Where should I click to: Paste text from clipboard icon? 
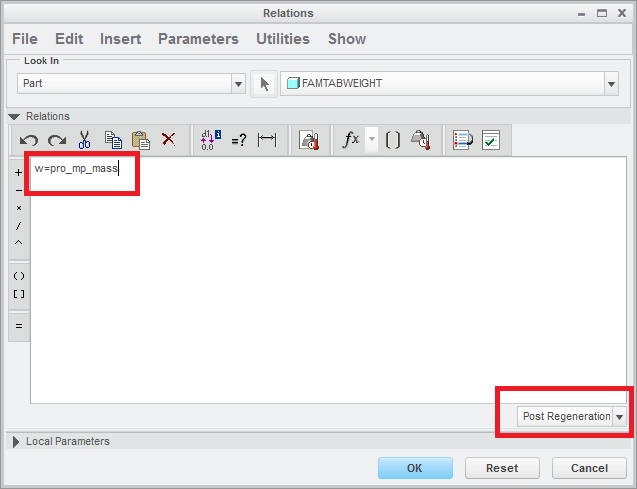click(141, 140)
